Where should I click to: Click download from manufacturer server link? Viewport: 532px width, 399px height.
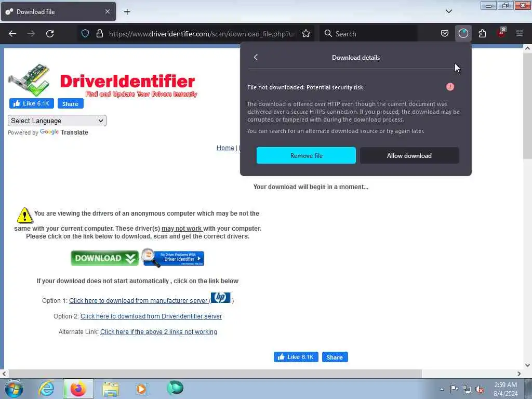[138, 301]
